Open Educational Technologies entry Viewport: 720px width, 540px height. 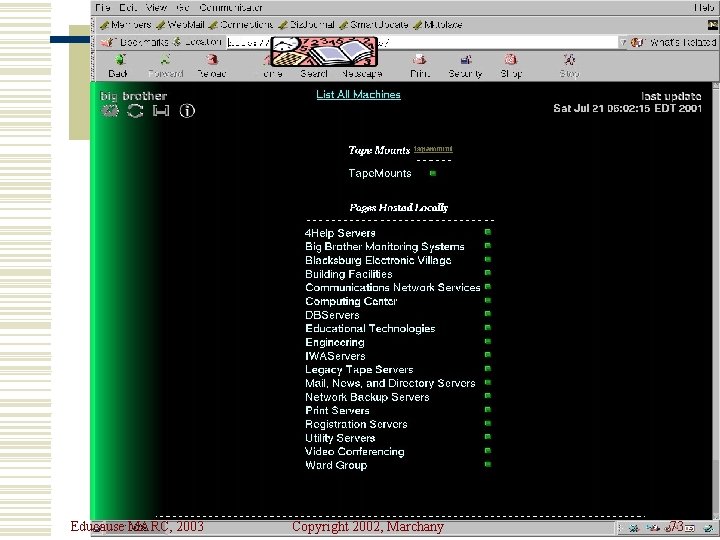(x=370, y=328)
